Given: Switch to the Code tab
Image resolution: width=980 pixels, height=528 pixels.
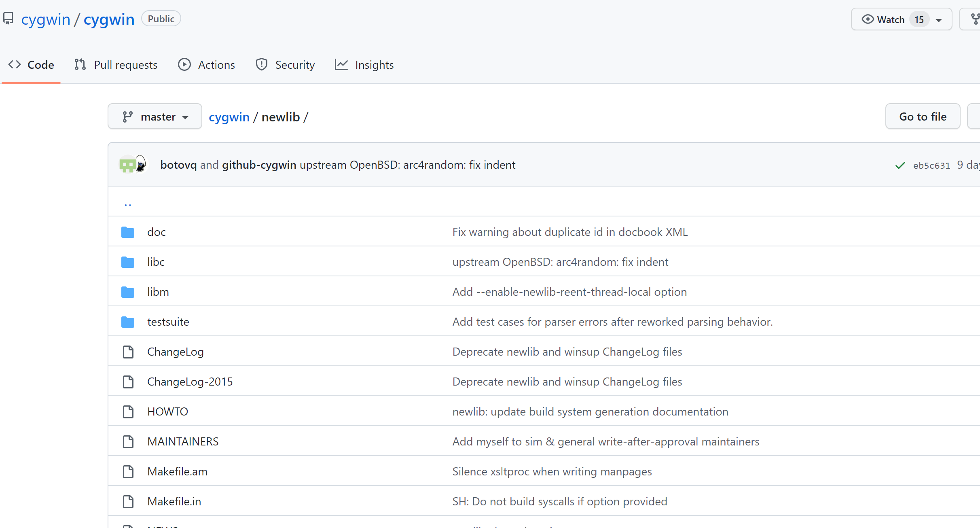Looking at the screenshot, I should (31, 65).
